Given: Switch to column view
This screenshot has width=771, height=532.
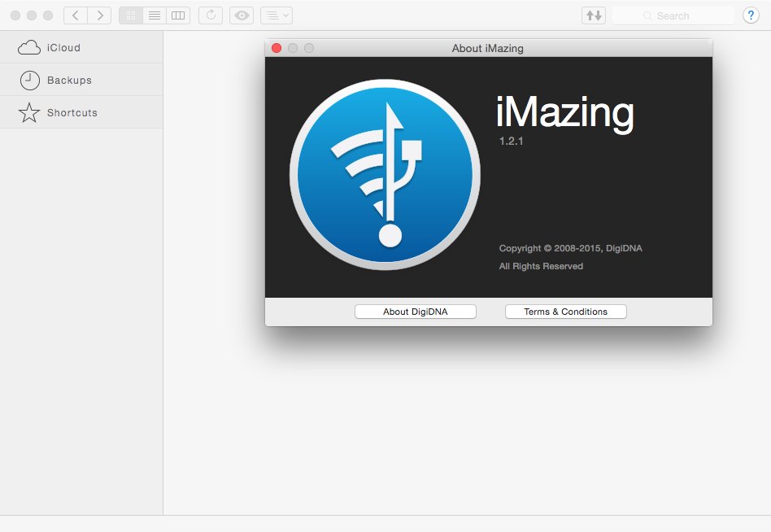Looking at the screenshot, I should point(178,15).
